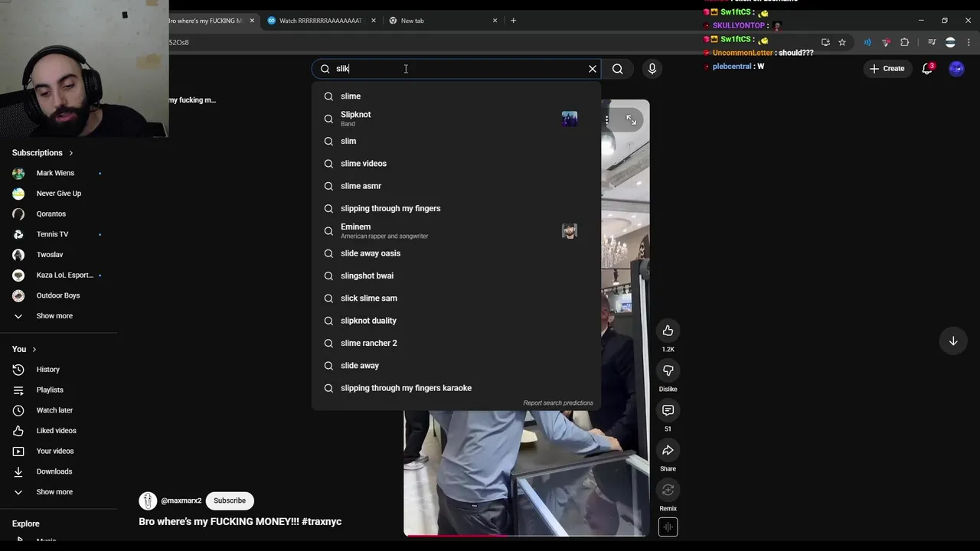Remix this Short
Viewport: 980px width, 551px height.
[x=668, y=490]
